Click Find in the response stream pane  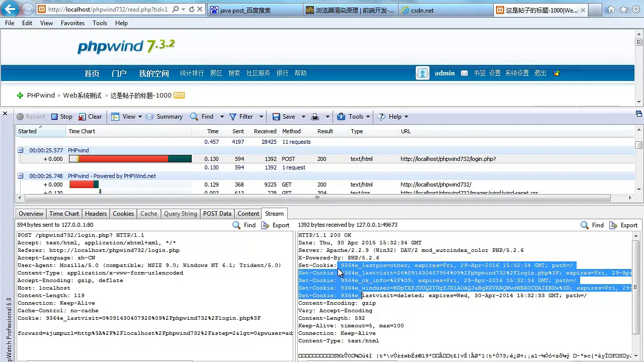point(592,225)
